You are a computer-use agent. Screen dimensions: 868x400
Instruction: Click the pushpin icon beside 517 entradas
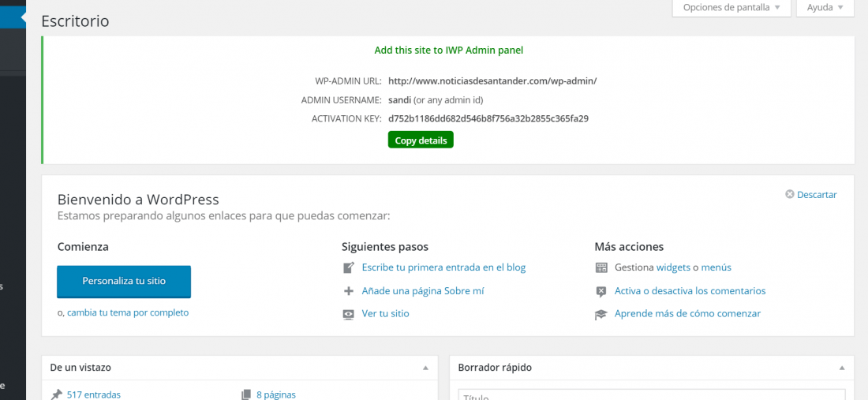coord(57,394)
